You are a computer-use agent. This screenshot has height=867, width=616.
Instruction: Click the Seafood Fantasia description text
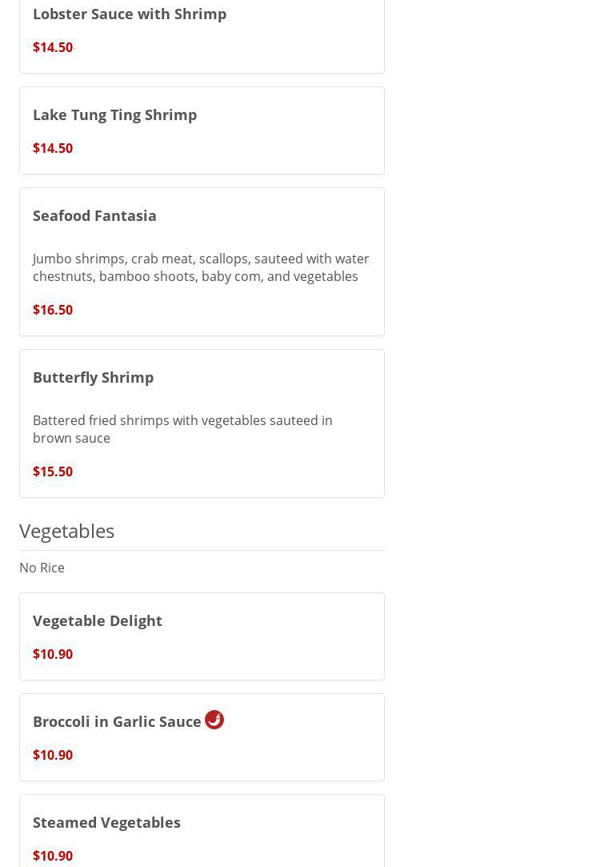(x=200, y=267)
